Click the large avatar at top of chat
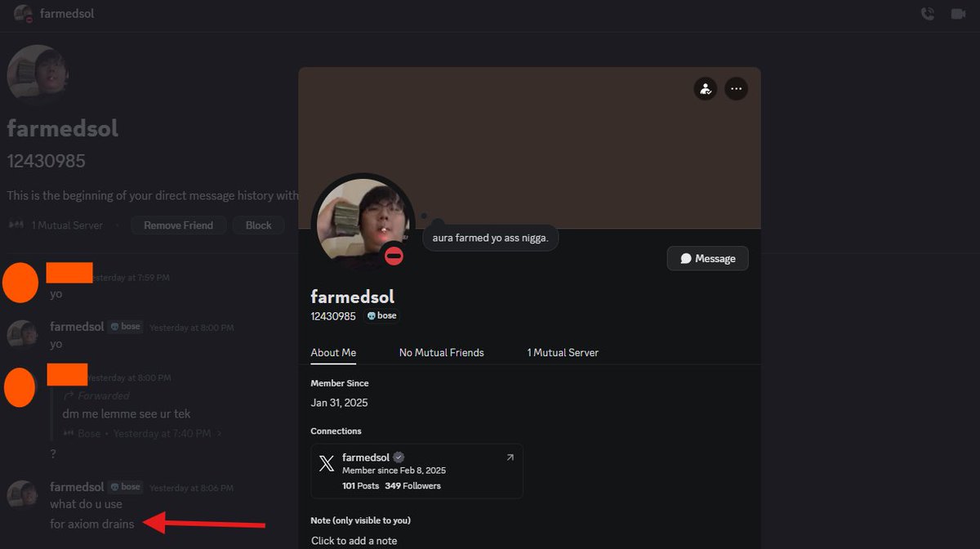The image size is (980, 549). 37,75
